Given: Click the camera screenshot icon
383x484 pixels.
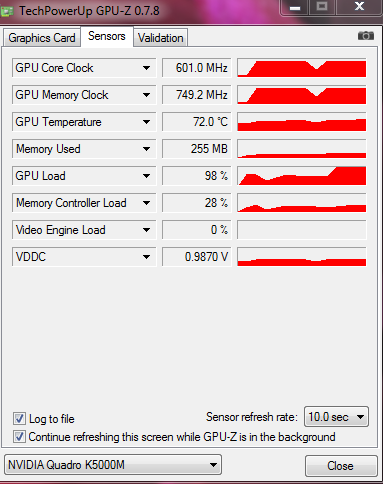Looking at the screenshot, I should coord(366,36).
